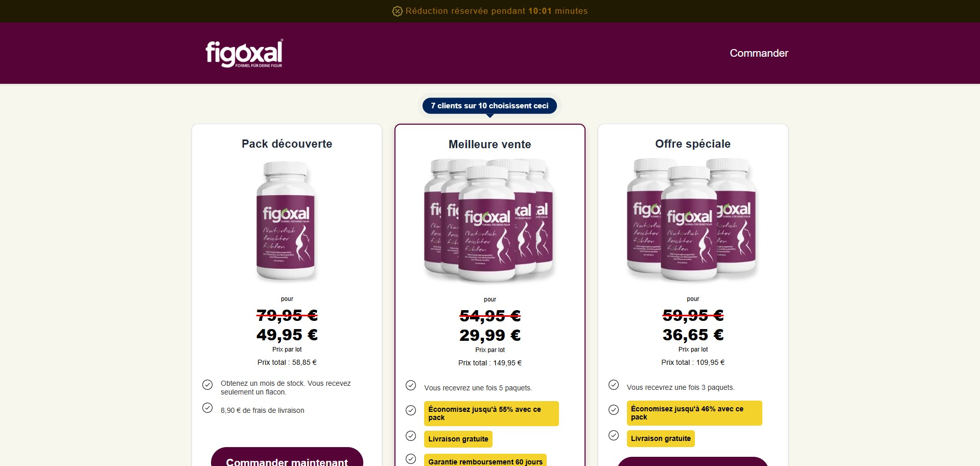Image resolution: width=980 pixels, height=466 pixels.
Task: Select the five-bottle image in Meilleure vente
Action: pyautogui.click(x=489, y=221)
